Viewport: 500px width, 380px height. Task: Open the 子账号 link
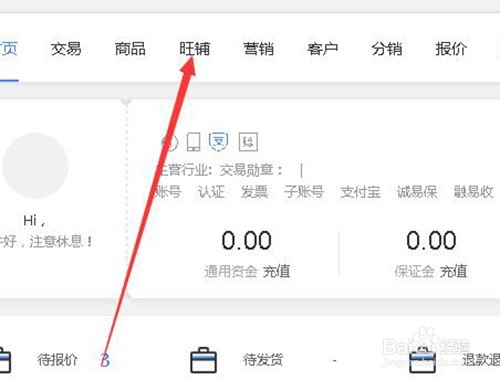[304, 192]
